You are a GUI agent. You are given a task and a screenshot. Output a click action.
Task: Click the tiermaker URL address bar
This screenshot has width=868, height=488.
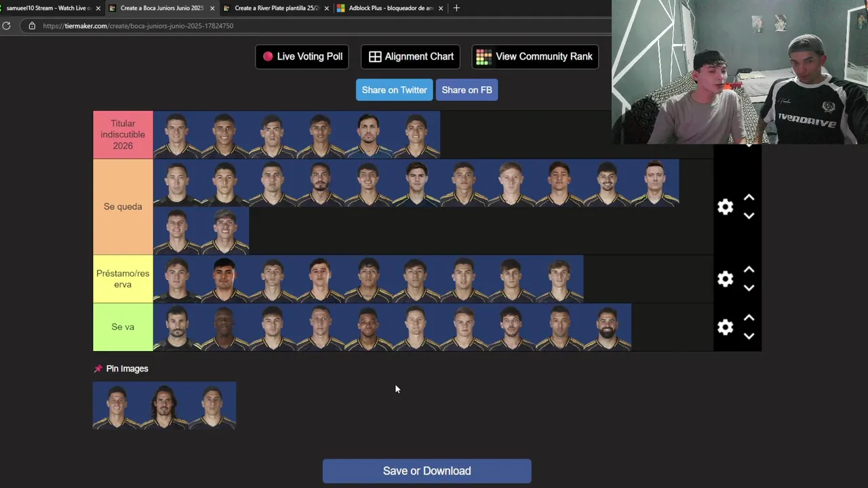[x=138, y=26]
